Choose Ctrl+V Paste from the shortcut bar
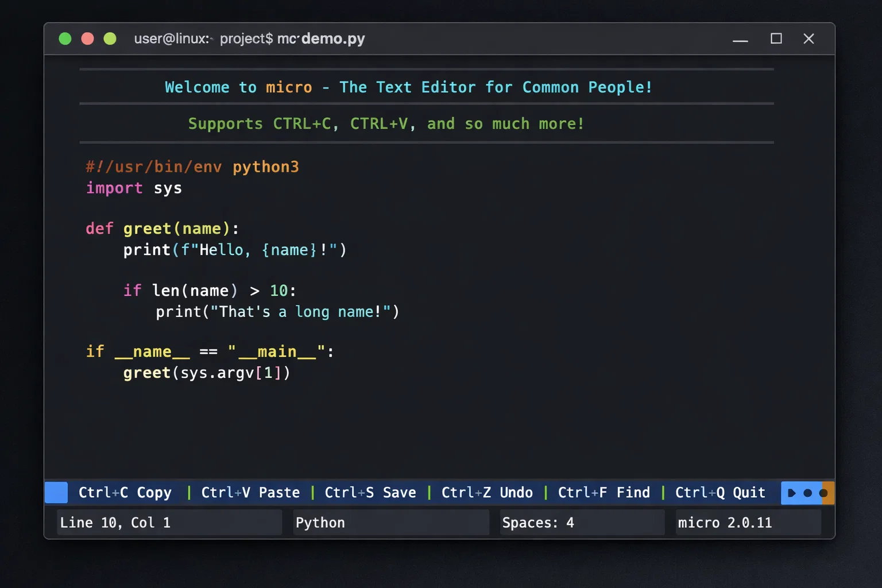 (250, 493)
